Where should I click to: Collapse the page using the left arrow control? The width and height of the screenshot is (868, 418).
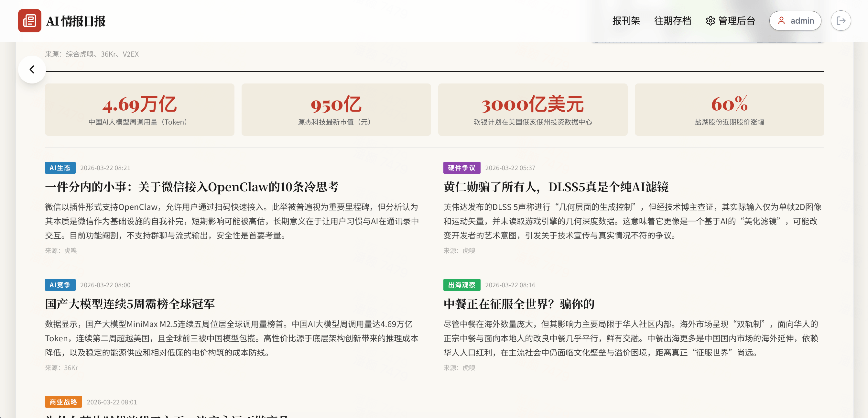(x=32, y=69)
